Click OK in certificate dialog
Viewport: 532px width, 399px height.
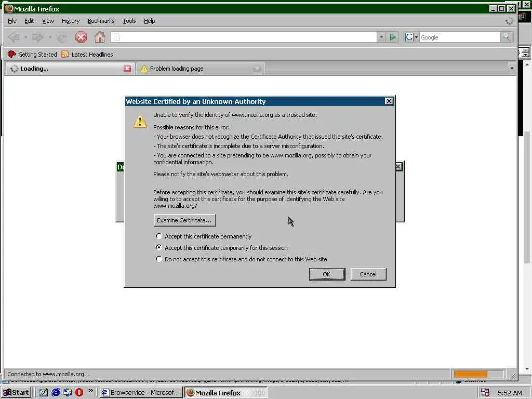(327, 274)
